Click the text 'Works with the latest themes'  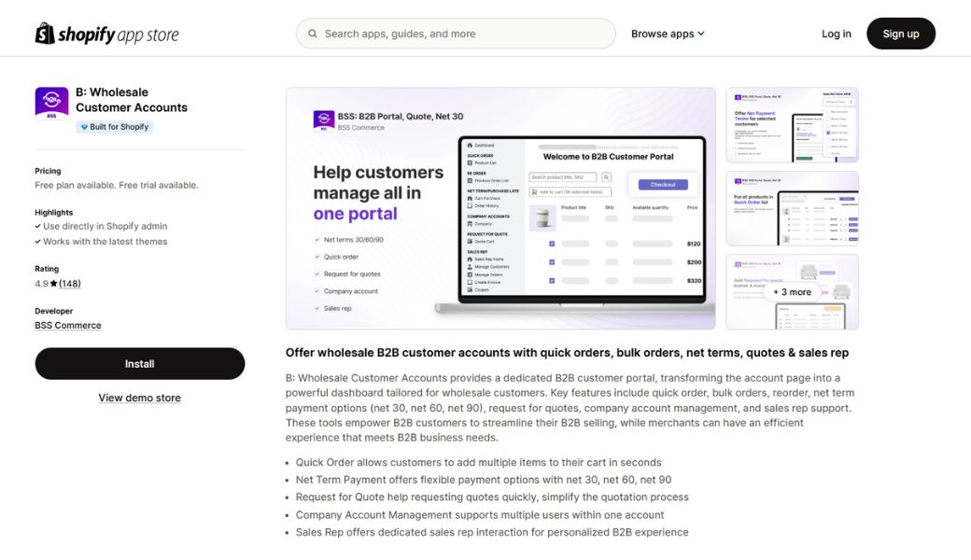[x=106, y=242]
